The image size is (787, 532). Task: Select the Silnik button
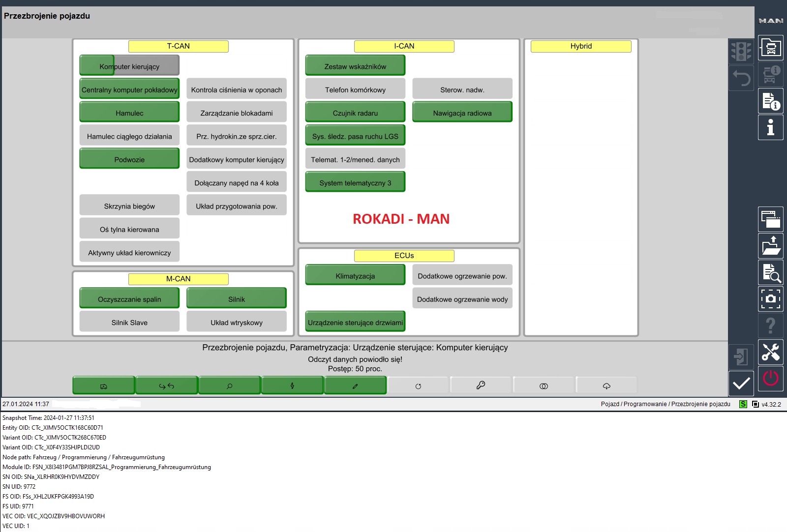pyautogui.click(x=237, y=298)
